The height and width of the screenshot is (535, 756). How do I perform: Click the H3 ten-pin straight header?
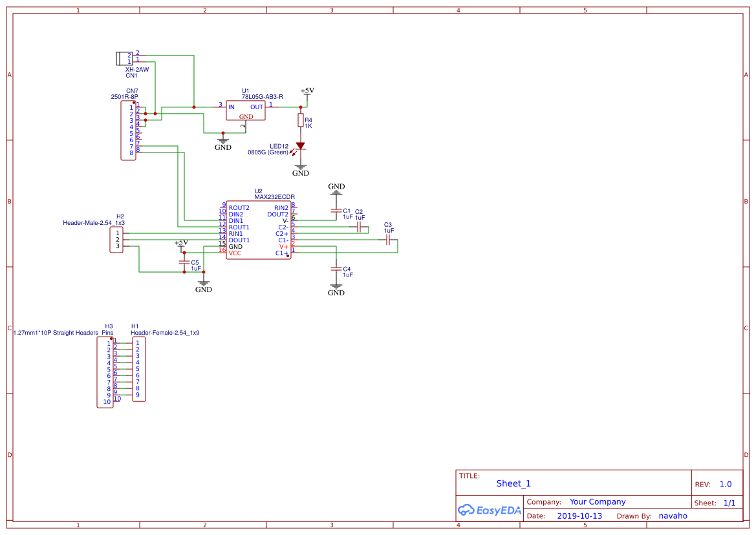click(105, 372)
